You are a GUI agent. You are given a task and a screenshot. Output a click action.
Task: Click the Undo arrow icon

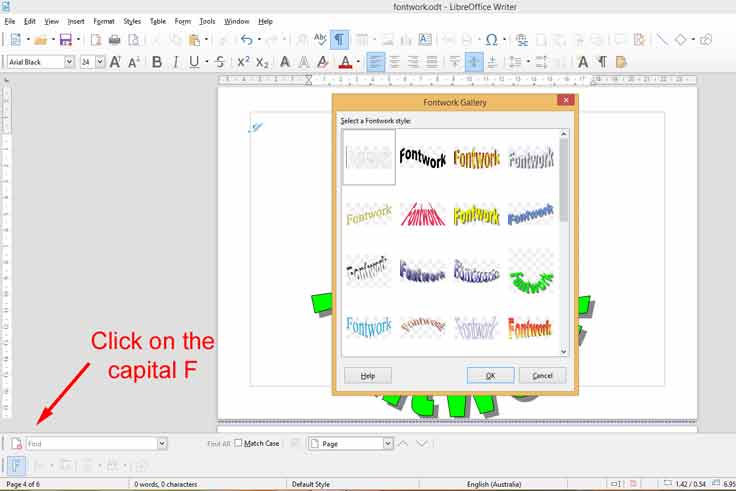click(247, 40)
